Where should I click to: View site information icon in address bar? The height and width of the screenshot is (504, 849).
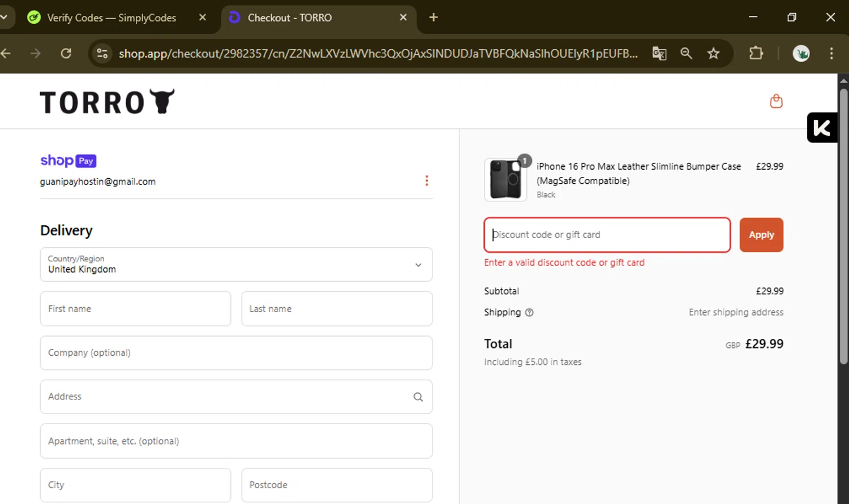102,53
